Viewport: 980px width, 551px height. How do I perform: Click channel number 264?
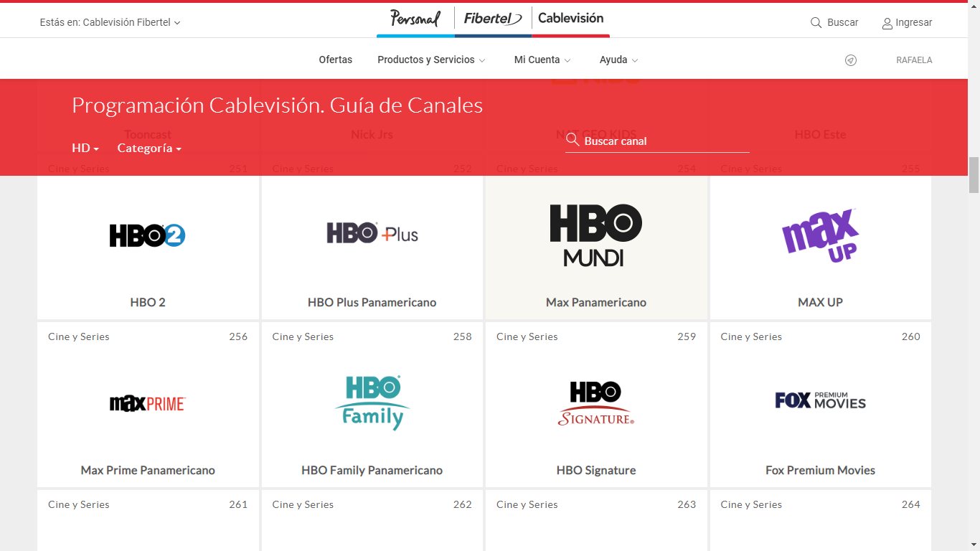(x=911, y=504)
